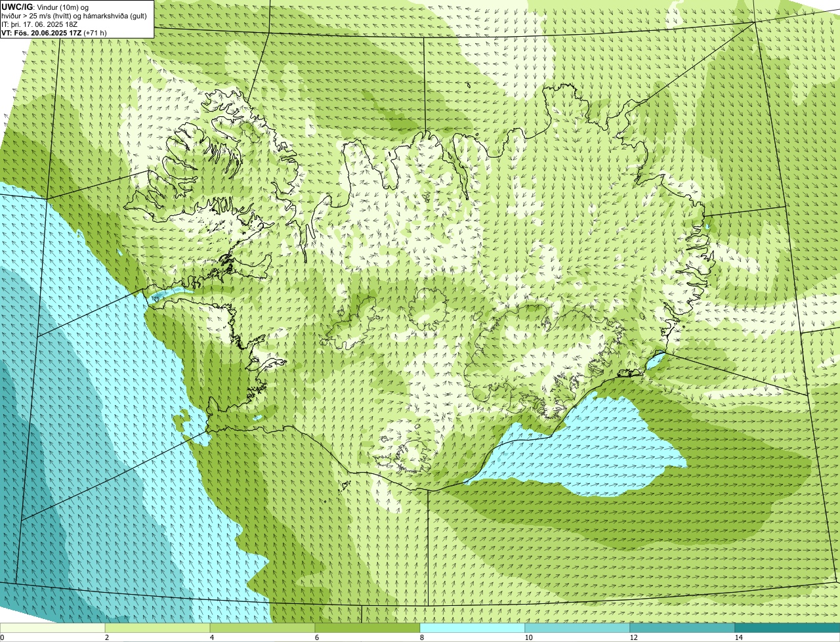Click the initial time "IT: þri. 17. 06. 2025 18Z"
This screenshot has height=642, width=840.
pos(40,24)
